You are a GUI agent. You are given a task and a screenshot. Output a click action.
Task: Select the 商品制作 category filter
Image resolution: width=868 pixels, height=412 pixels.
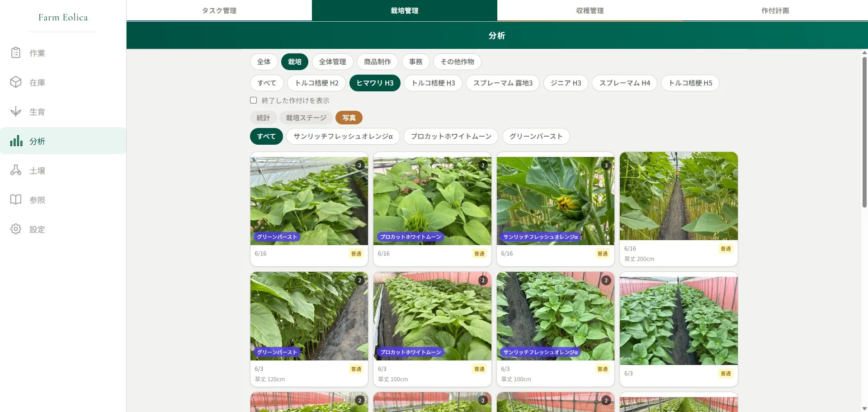(x=377, y=62)
